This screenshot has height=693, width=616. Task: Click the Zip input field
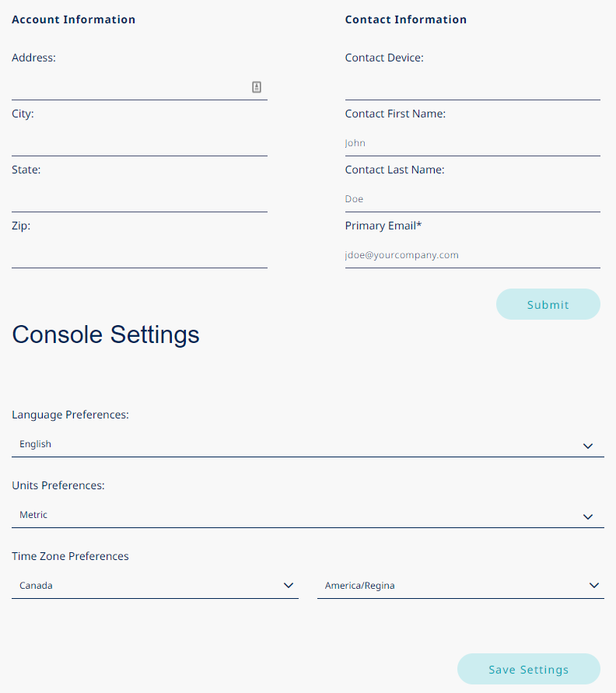click(139, 255)
